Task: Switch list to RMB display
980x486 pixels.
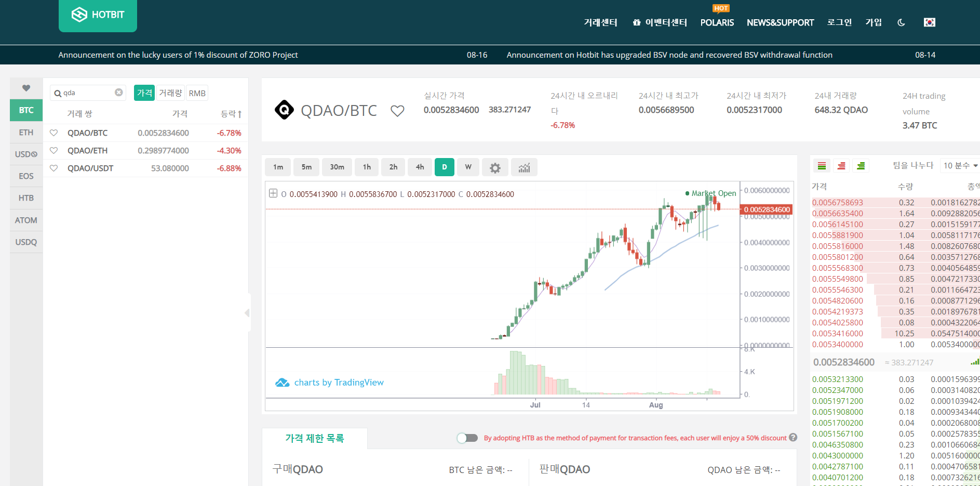Action: coord(197,93)
